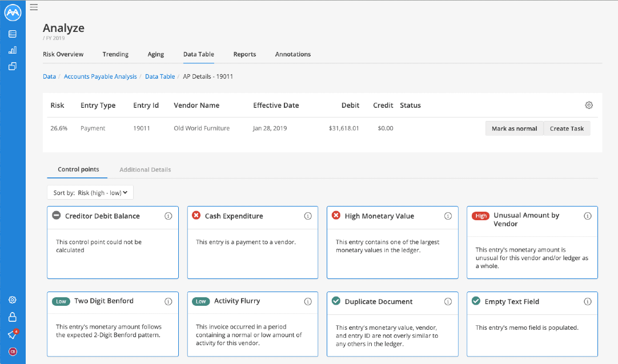This screenshot has height=364, width=618.
Task: Click the $31,618.01 debit amount
Action: [x=344, y=128]
